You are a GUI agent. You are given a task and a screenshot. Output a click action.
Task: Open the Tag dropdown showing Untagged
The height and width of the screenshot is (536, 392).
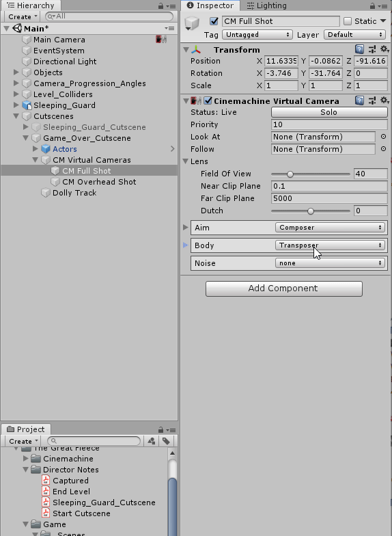[x=257, y=34]
